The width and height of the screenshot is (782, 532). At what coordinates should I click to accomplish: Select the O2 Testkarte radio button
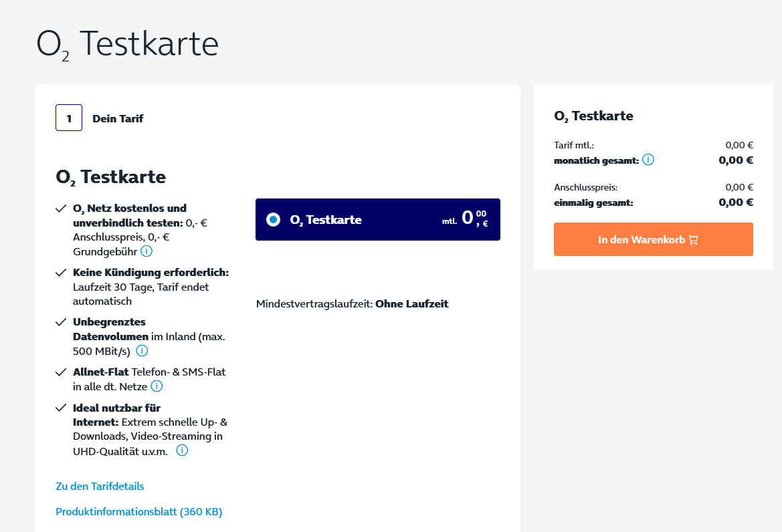tap(274, 219)
